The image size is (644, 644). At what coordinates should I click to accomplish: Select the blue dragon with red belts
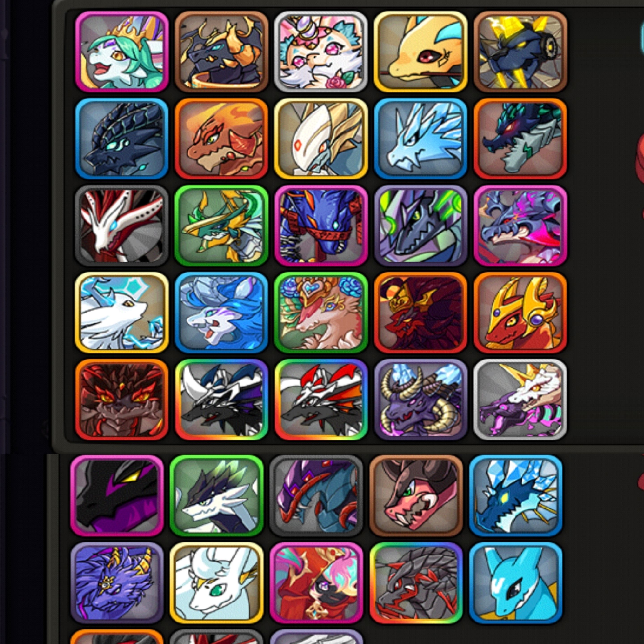[321, 226]
